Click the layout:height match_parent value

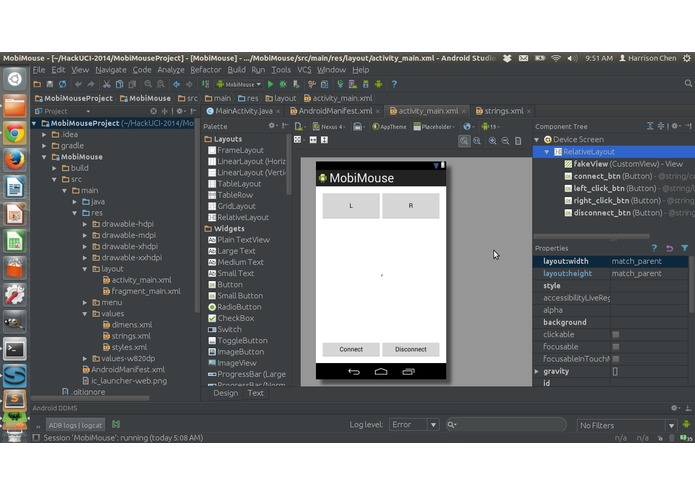click(636, 273)
